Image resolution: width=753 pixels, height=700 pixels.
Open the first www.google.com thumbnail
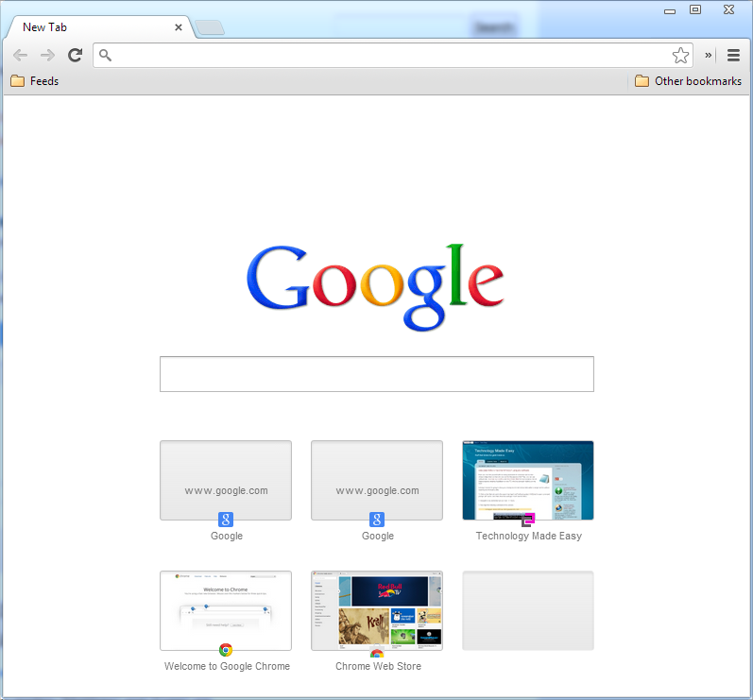(x=226, y=480)
